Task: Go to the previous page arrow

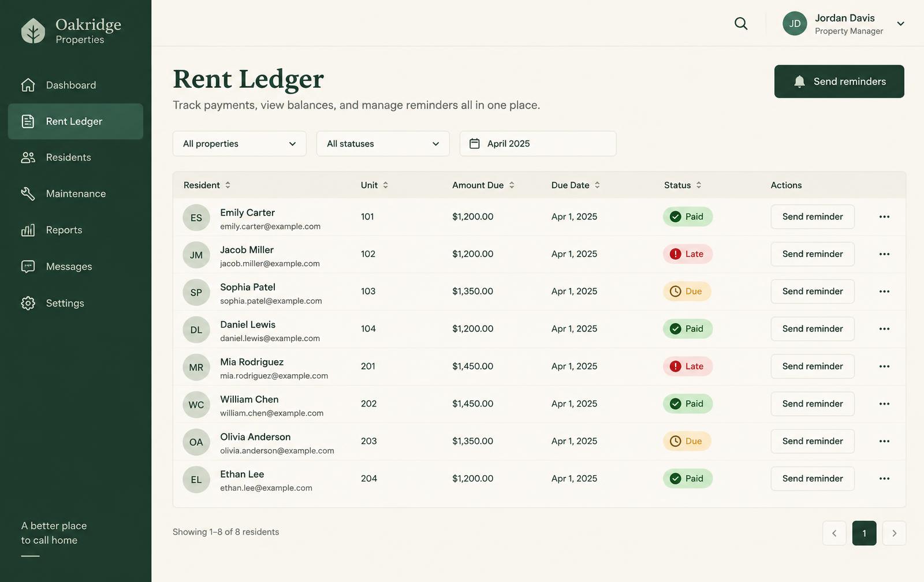Action: coord(834,533)
